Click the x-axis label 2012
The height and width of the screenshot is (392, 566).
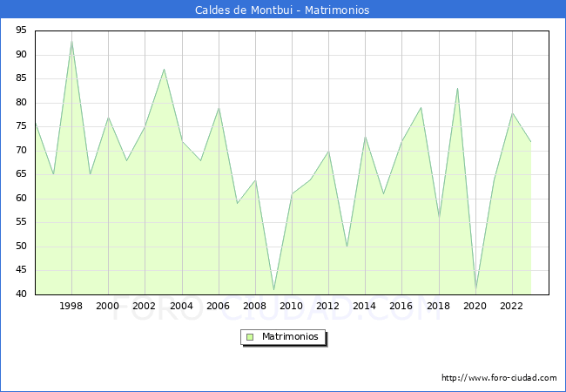point(327,306)
